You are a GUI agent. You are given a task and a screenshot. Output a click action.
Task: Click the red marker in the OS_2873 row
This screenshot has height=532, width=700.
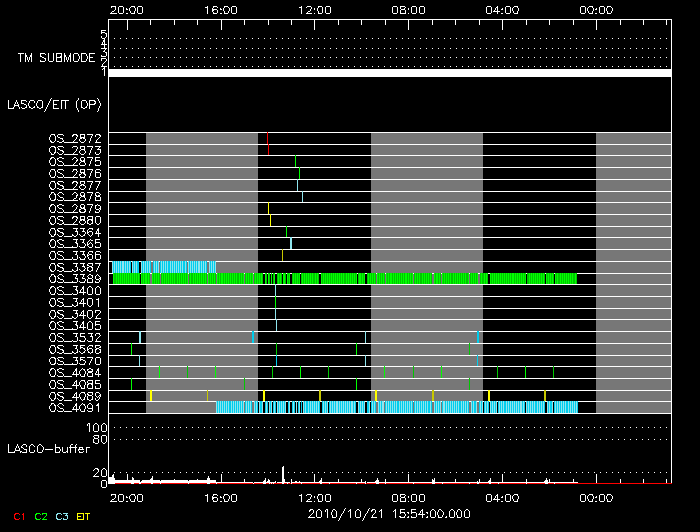[269, 150]
